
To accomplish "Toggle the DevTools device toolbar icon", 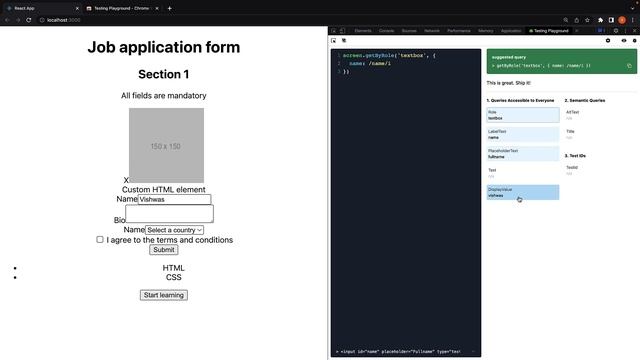I will click(342, 31).
